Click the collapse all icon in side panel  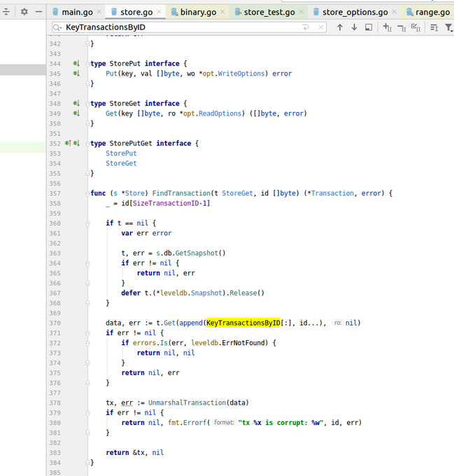6,12
